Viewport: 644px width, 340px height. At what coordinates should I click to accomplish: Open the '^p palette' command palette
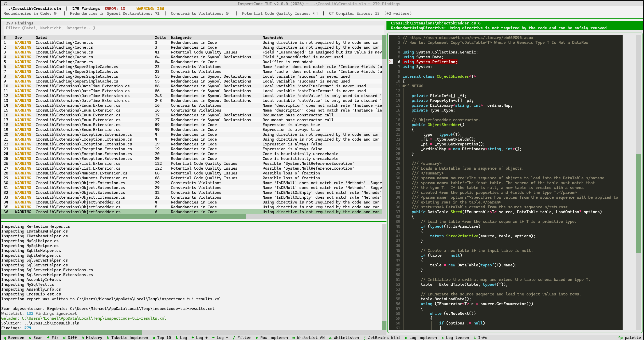pyautogui.click(x=629, y=337)
